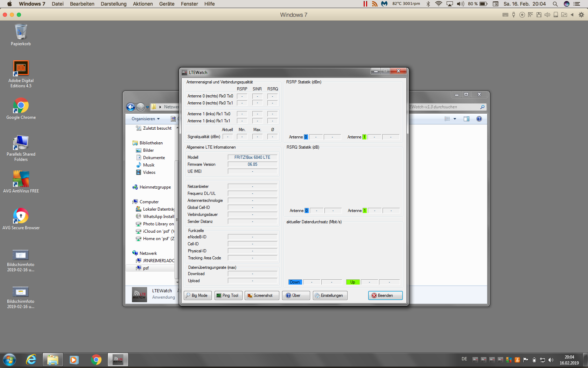Click the Explorer search magnifier icon
588x368 pixels.
pos(482,107)
